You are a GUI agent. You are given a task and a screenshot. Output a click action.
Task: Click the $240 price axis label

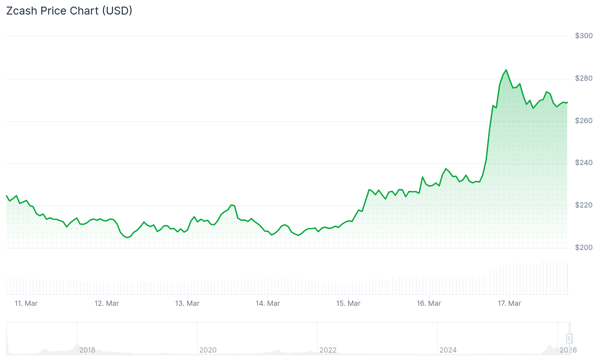(x=584, y=163)
